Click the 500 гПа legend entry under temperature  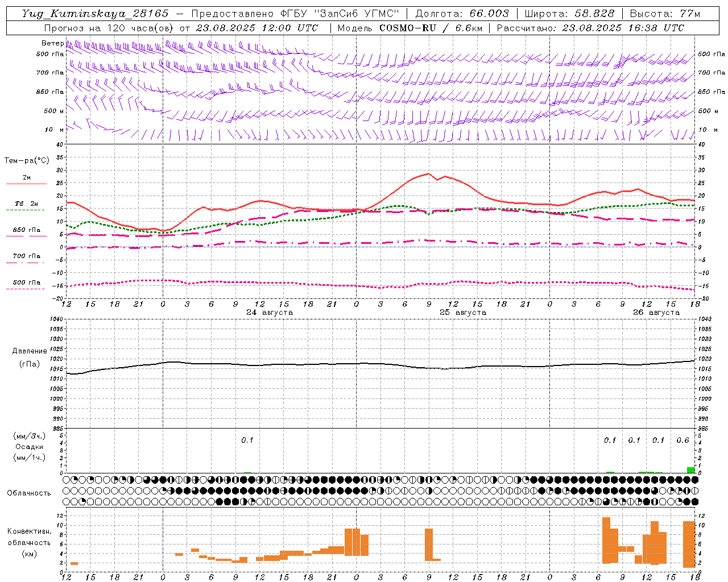coord(27,282)
